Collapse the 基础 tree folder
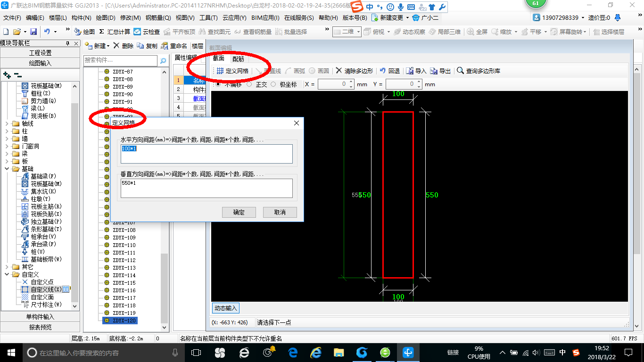644x362 pixels. coord(7,169)
